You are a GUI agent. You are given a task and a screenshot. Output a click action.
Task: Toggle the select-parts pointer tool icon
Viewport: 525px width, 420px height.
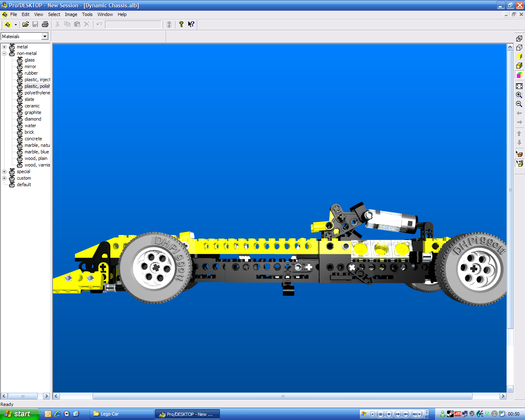click(519, 163)
